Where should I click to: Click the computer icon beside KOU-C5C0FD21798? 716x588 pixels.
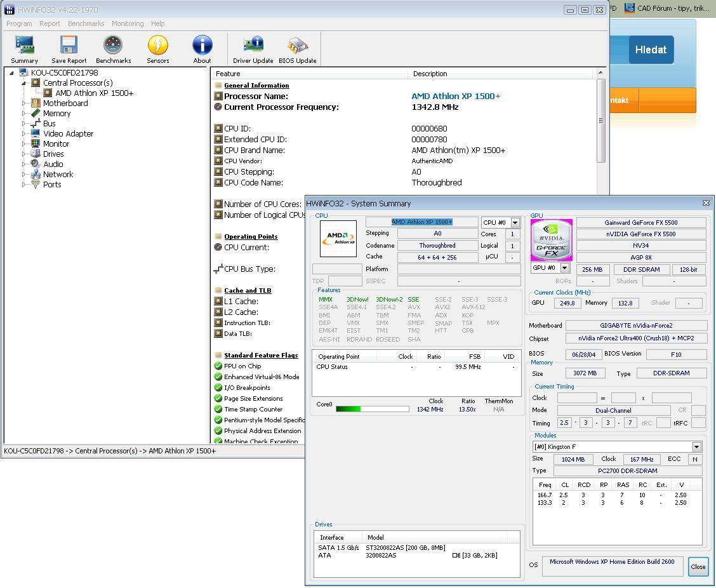(23, 72)
